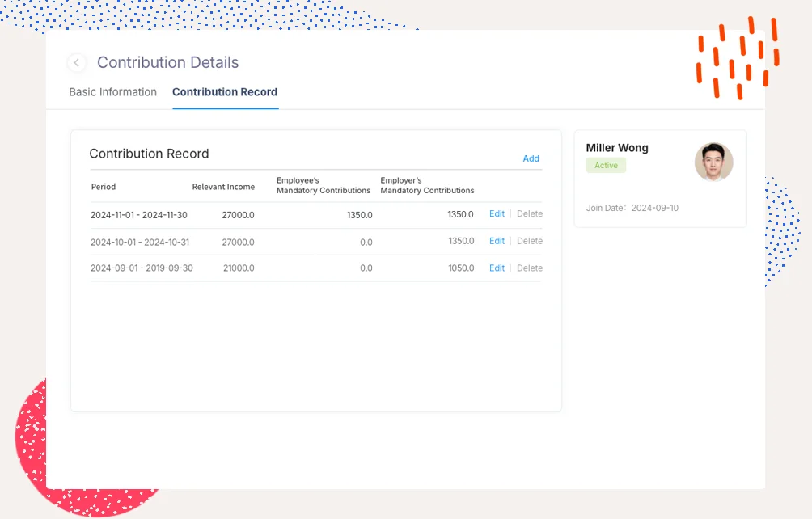Click the Join Date value 2024-09-10
Screen dimensions: 812x519
coord(654,209)
